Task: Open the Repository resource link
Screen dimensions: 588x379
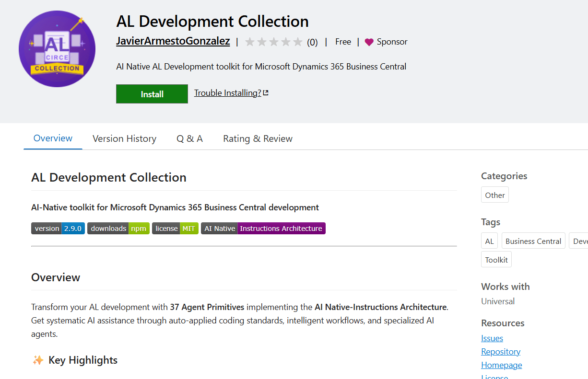Action: [x=501, y=352]
